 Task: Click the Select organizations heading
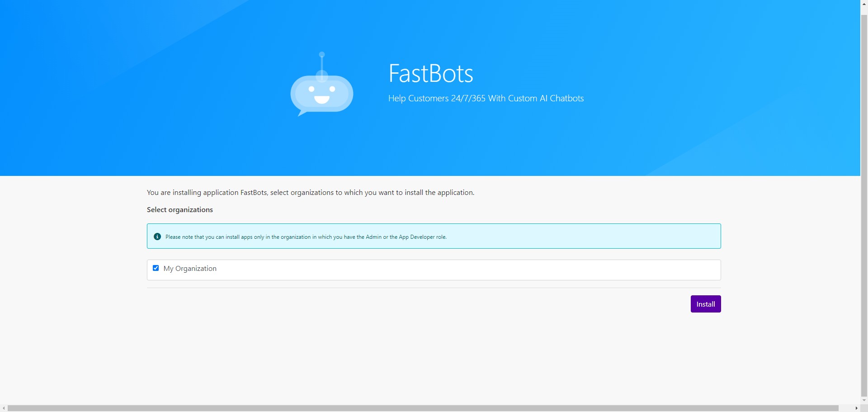[179, 210]
